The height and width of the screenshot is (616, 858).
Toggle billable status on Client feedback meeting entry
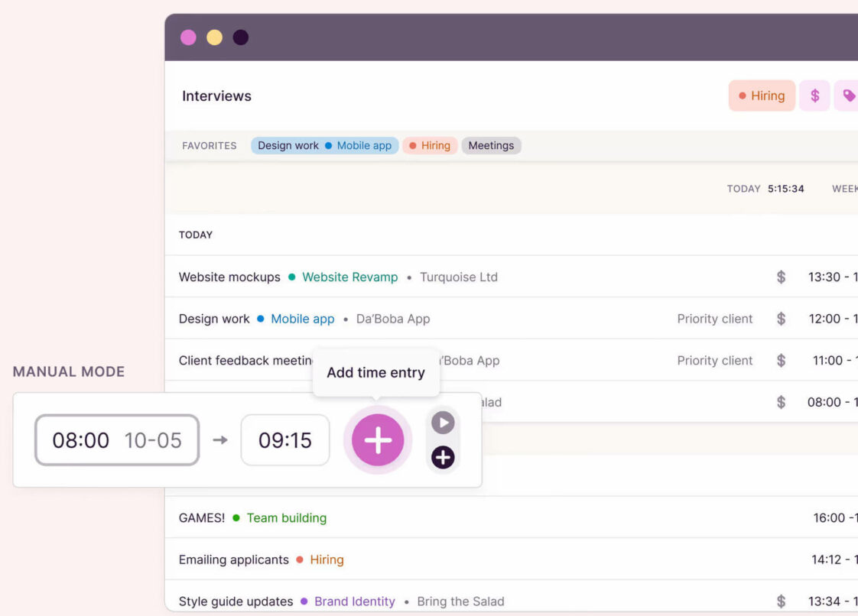[x=781, y=360]
